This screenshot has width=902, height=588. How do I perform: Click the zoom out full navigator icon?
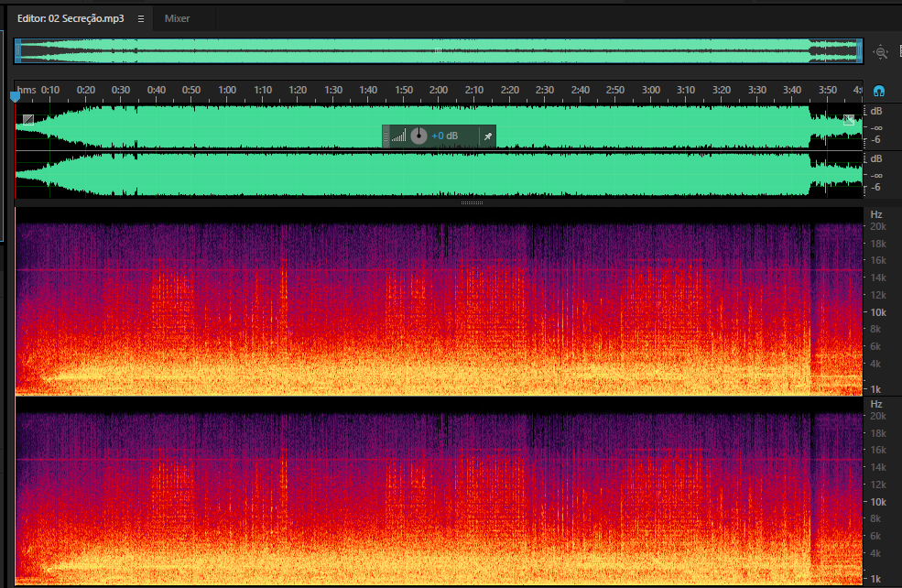click(x=881, y=52)
